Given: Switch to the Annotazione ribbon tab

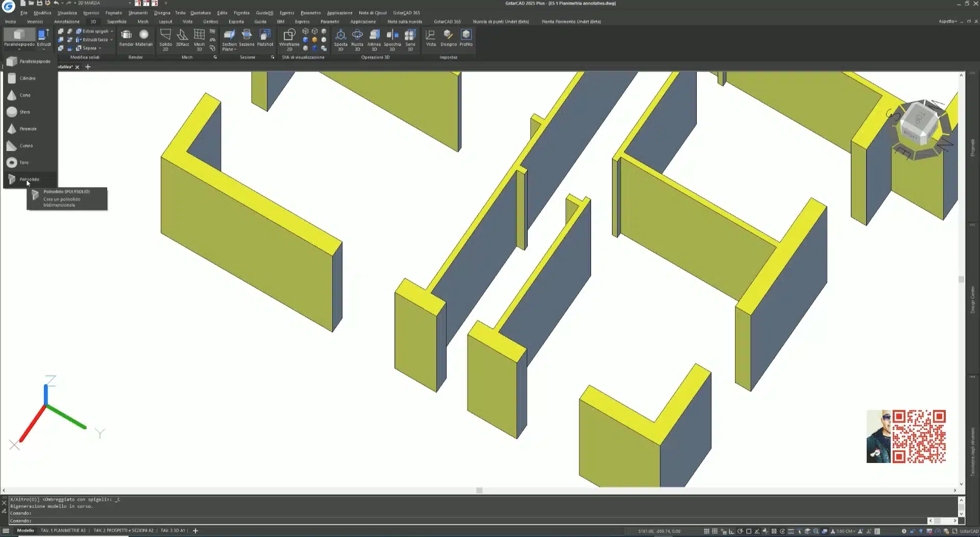Looking at the screenshot, I should [x=67, y=21].
